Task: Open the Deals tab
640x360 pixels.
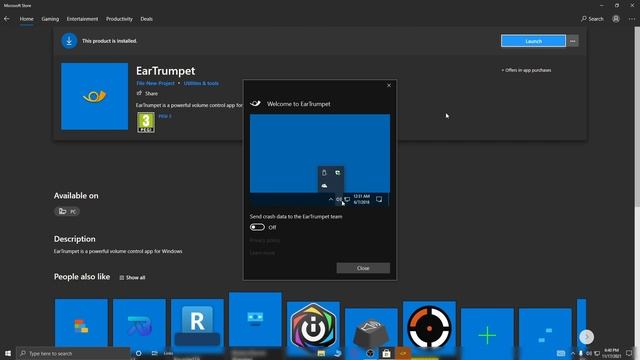Action: coord(147,19)
